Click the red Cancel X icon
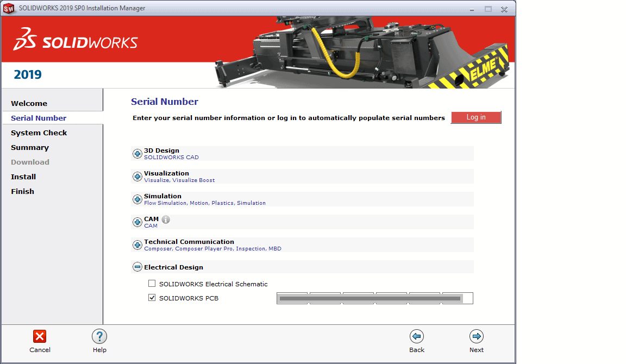This screenshot has width=626, height=364. pos(40,336)
